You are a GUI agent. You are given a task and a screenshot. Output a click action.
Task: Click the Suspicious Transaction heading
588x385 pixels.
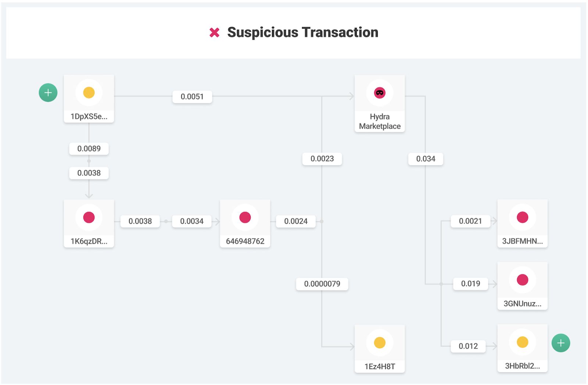pos(303,32)
